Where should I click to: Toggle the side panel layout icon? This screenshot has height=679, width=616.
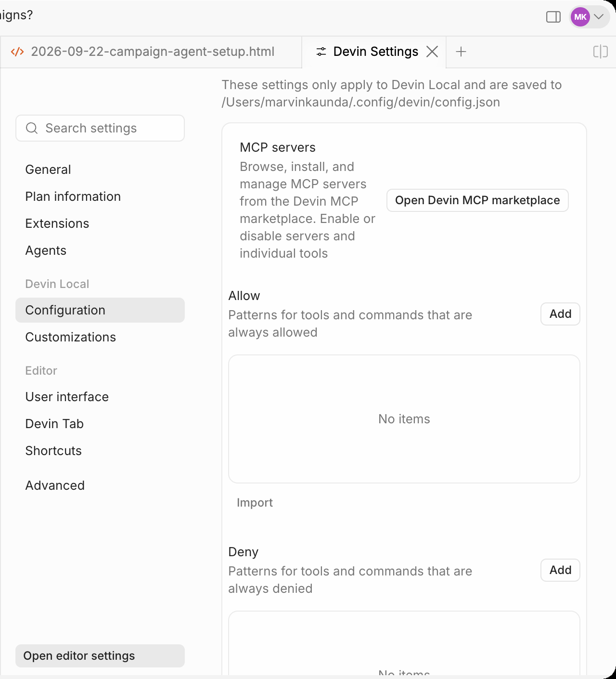click(553, 17)
